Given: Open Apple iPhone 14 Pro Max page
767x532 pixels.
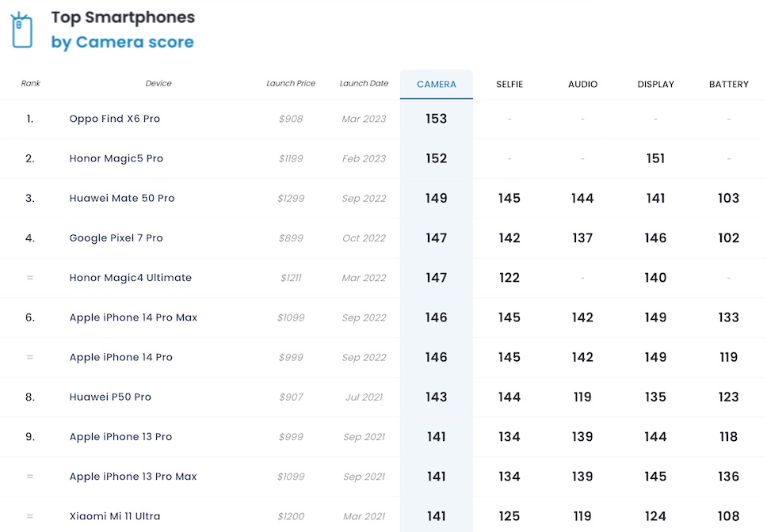Looking at the screenshot, I should point(133,317).
